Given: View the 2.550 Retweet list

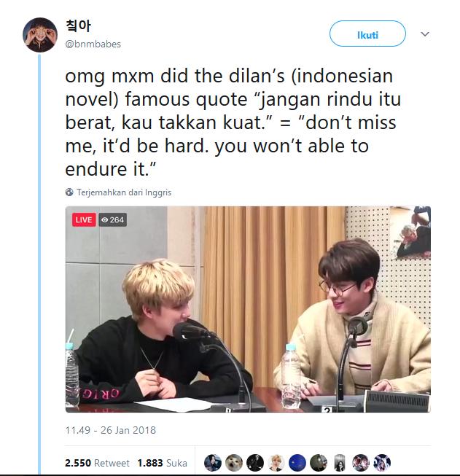Looking at the screenshot, I should [97, 463].
